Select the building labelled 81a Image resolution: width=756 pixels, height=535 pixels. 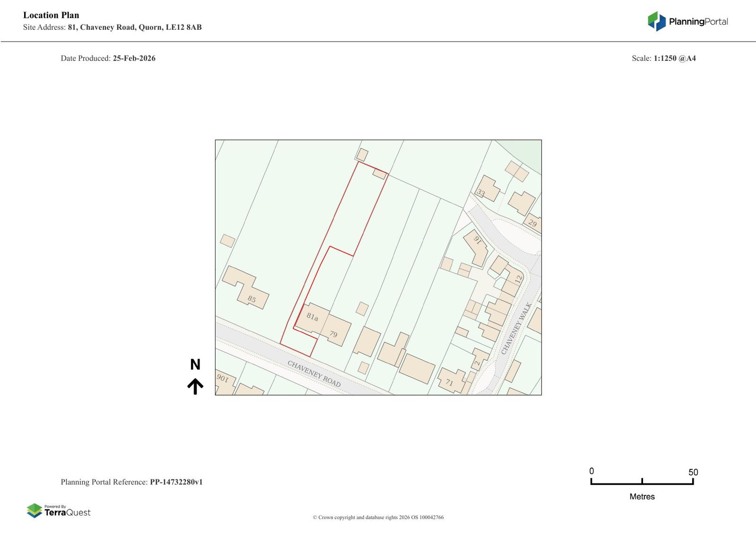pos(312,317)
